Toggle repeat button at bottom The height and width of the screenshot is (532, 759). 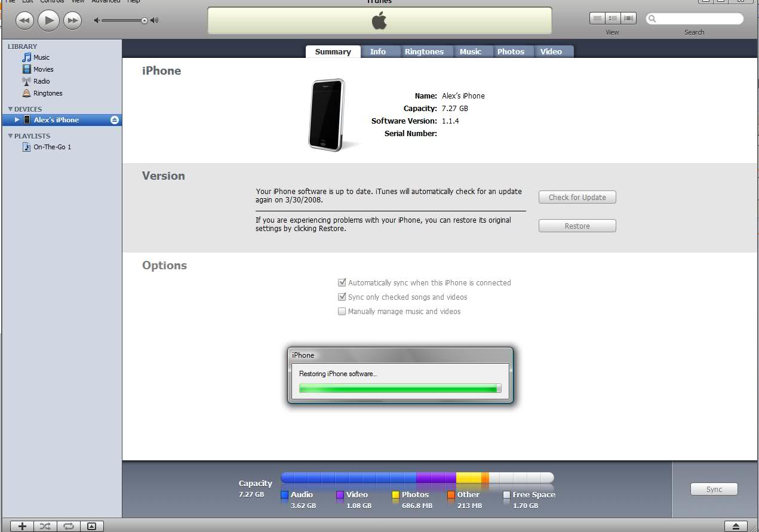pyautogui.click(x=69, y=526)
